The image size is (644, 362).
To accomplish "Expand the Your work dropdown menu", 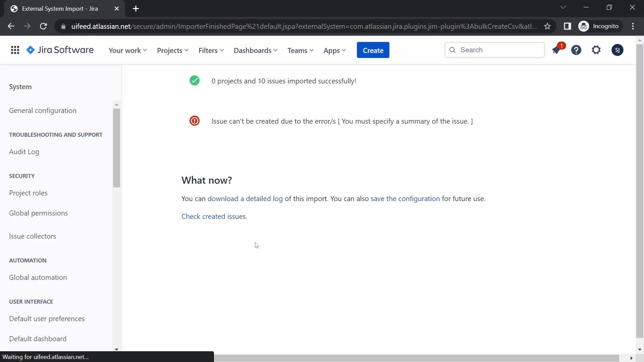I will pyautogui.click(x=128, y=50).
